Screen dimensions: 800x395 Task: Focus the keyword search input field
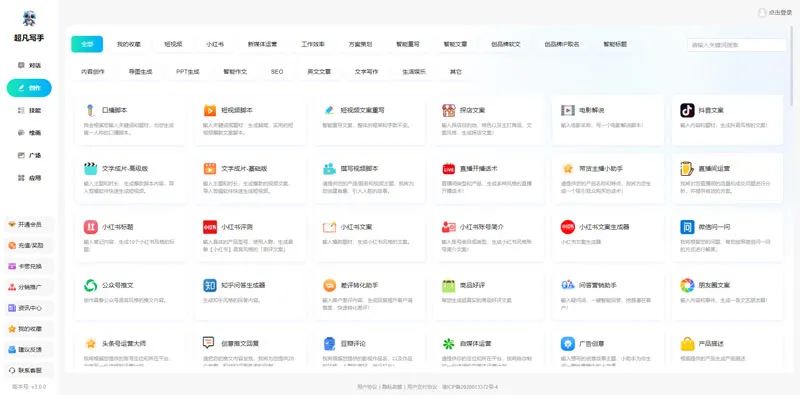(736, 45)
